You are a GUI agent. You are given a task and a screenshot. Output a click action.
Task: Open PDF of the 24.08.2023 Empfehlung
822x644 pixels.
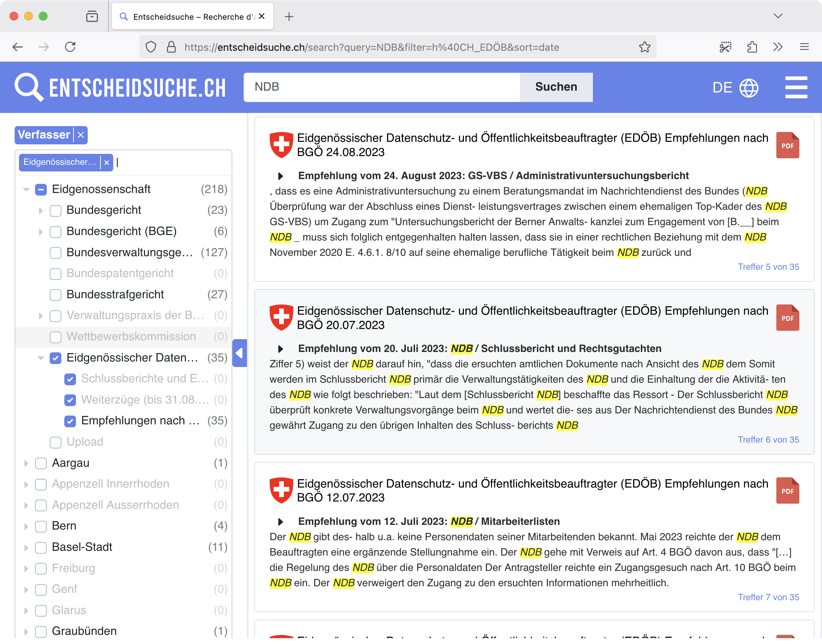[787, 145]
